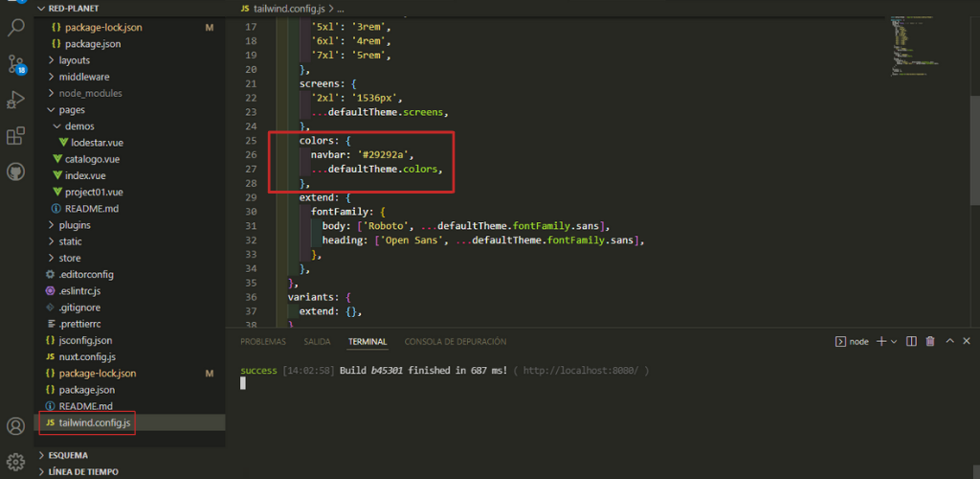
Task: Collapse the pages folder
Action: point(72,110)
